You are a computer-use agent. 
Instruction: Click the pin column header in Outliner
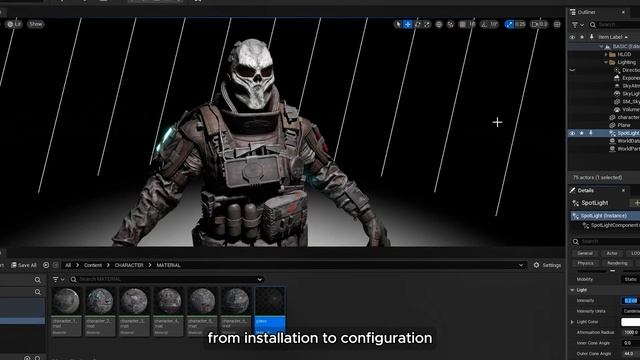tap(591, 37)
